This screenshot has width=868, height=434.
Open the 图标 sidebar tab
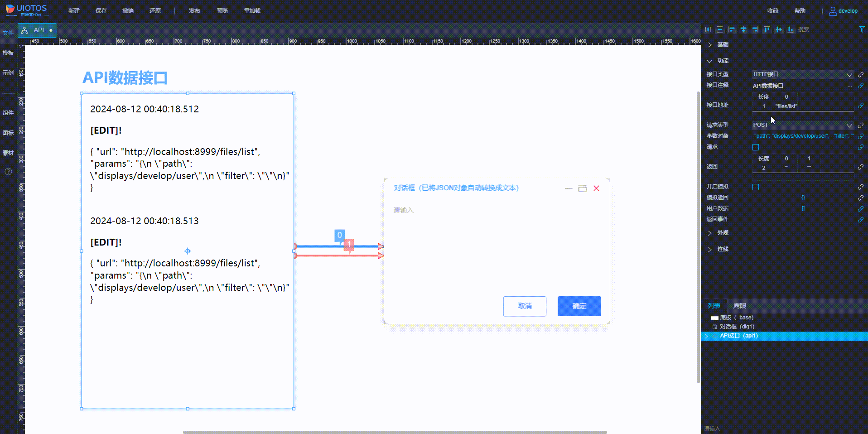8,133
